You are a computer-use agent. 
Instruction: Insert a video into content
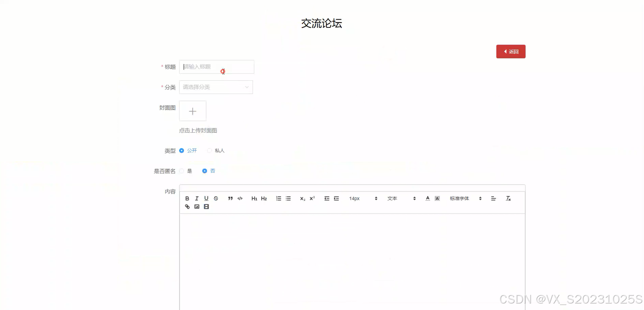click(206, 207)
